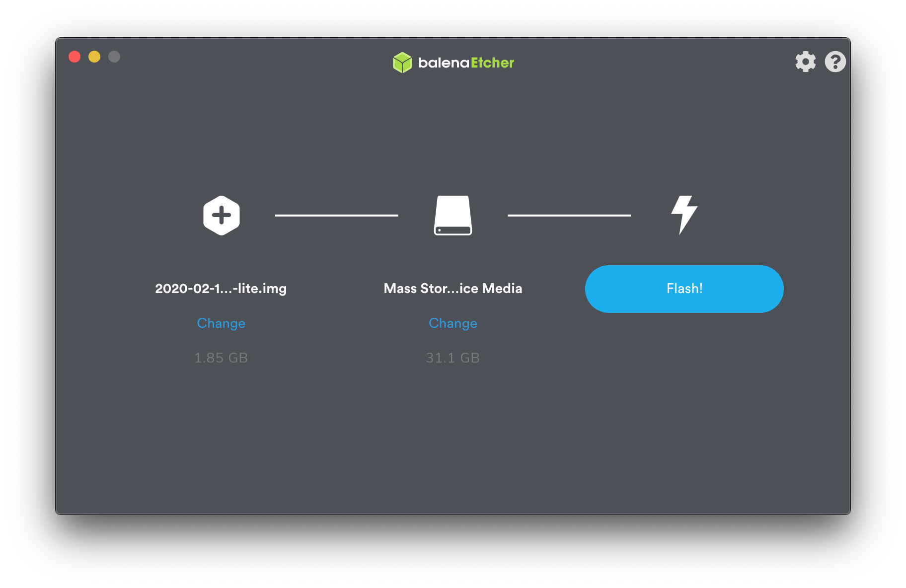The height and width of the screenshot is (588, 906).
Task: Click the select image plus hexagon icon
Action: coord(222,216)
